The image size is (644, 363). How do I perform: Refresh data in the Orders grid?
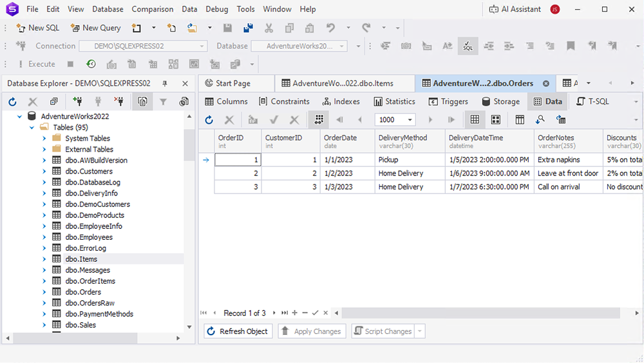(209, 120)
